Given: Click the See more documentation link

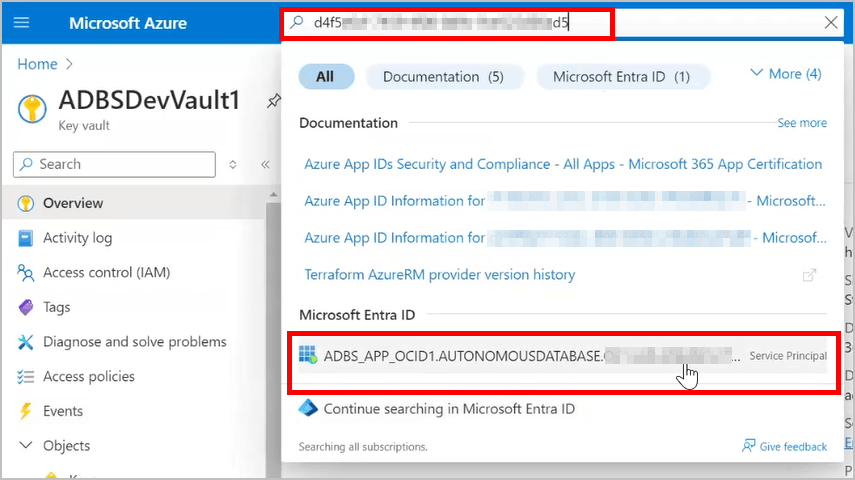Looking at the screenshot, I should coord(802,123).
